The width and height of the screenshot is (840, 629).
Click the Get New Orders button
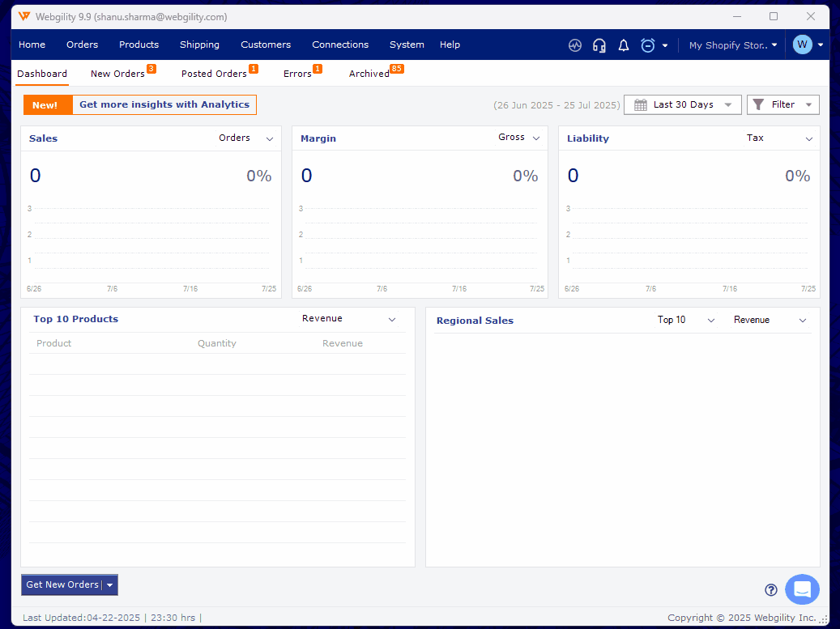62,584
